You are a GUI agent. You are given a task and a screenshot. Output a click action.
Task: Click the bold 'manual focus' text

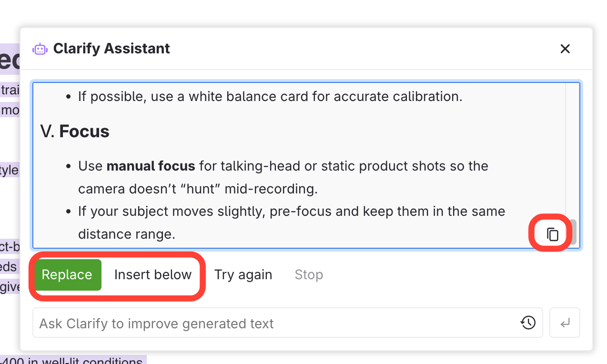(x=151, y=166)
